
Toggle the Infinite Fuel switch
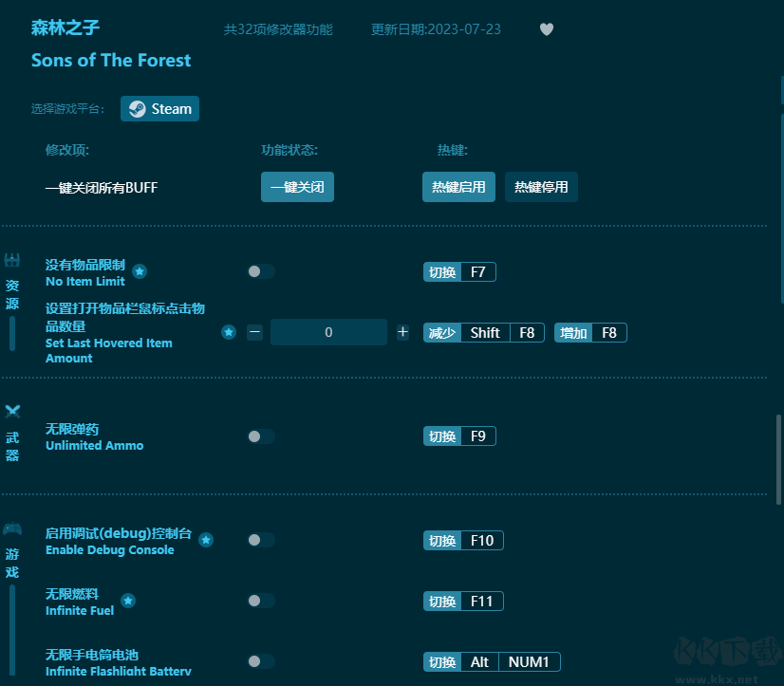pos(261,601)
